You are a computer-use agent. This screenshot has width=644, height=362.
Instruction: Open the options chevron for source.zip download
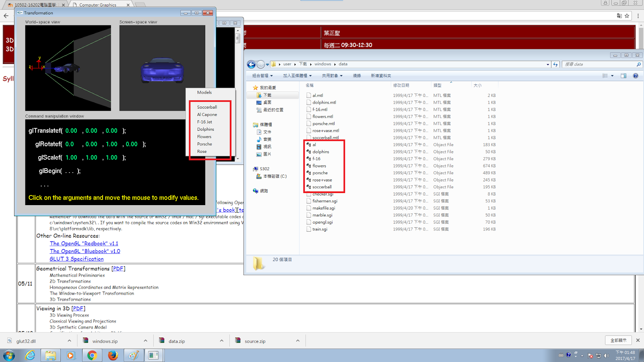(x=298, y=341)
